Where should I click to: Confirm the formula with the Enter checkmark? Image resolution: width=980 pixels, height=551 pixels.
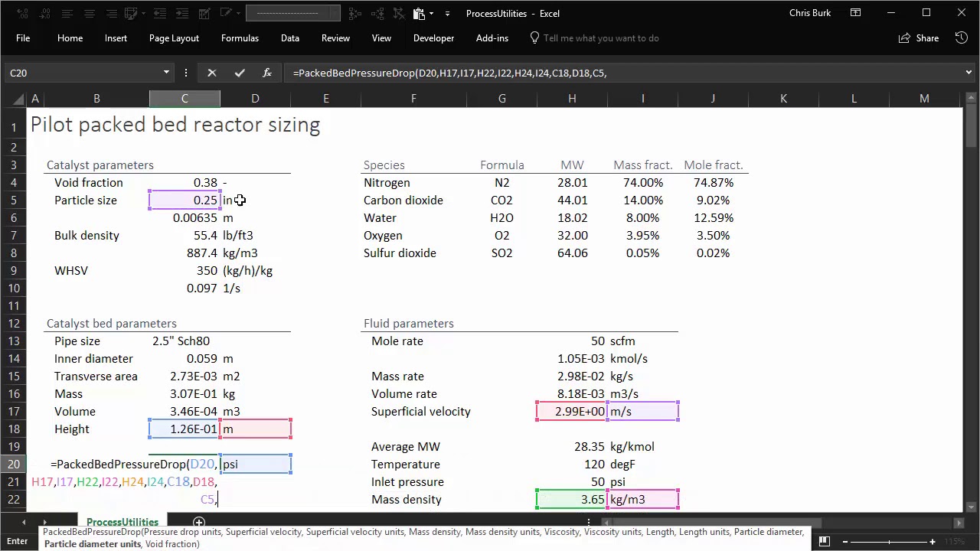pos(240,73)
